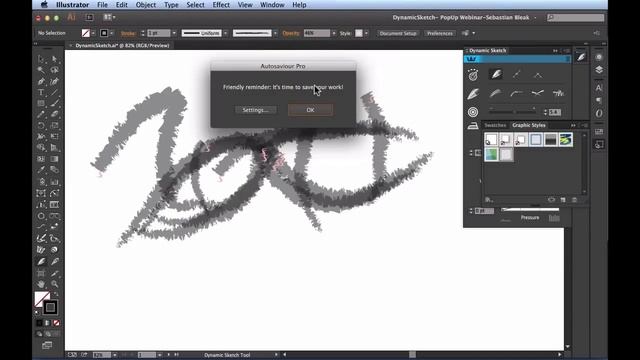
Task: Select the Type tool
Action: [41, 93]
